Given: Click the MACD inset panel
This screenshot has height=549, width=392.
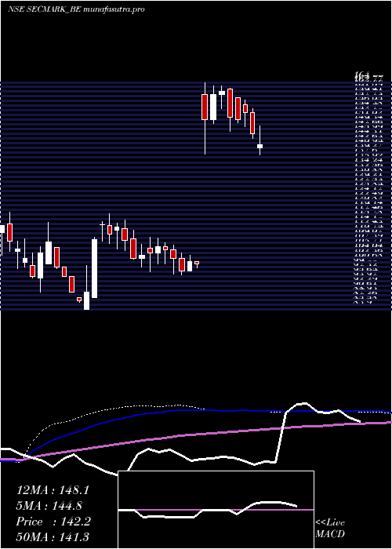Looking at the screenshot, I should click(216, 510).
